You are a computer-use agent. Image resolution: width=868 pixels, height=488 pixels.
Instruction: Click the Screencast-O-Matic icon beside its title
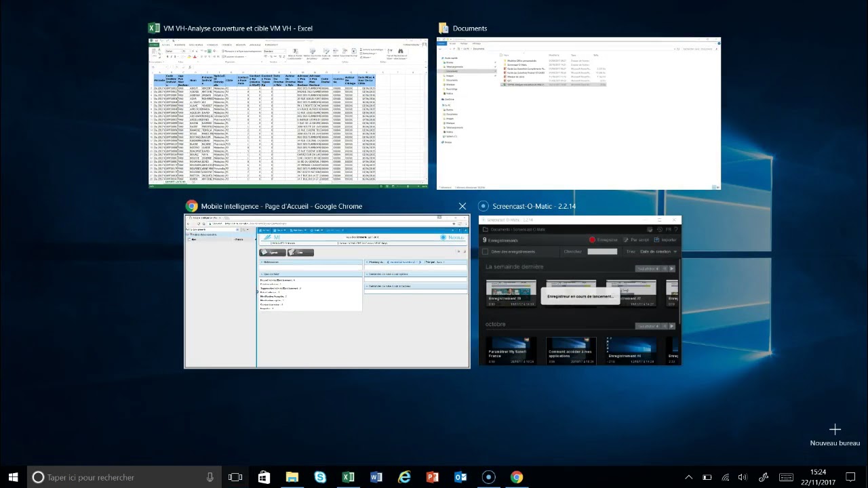pyautogui.click(x=484, y=206)
